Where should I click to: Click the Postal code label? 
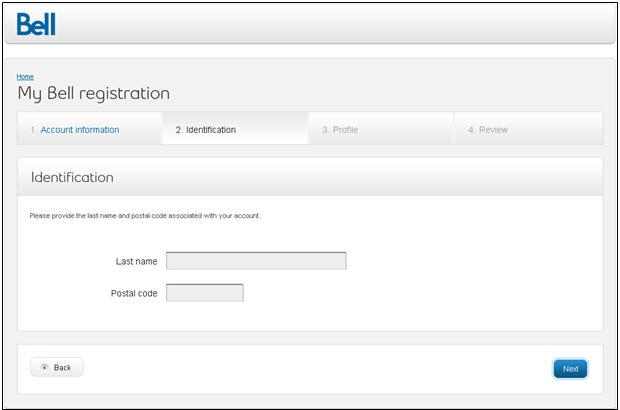pyautogui.click(x=134, y=293)
